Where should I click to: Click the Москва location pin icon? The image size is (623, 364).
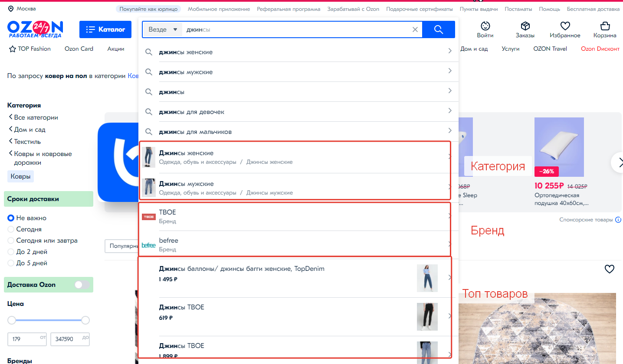(11, 9)
